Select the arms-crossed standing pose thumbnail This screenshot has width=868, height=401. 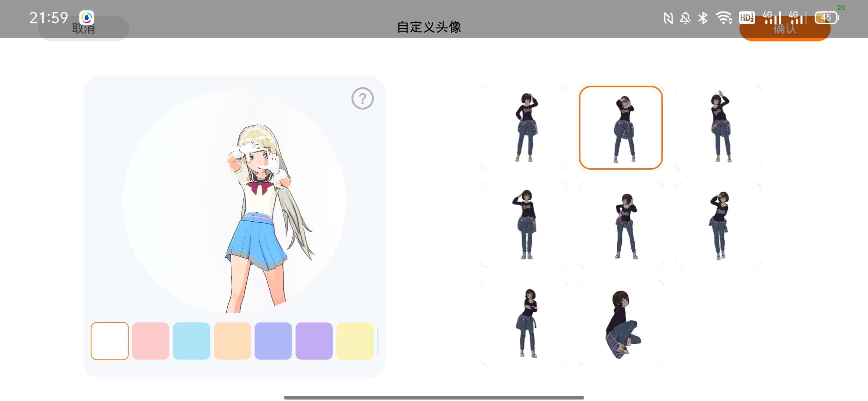[523, 322]
